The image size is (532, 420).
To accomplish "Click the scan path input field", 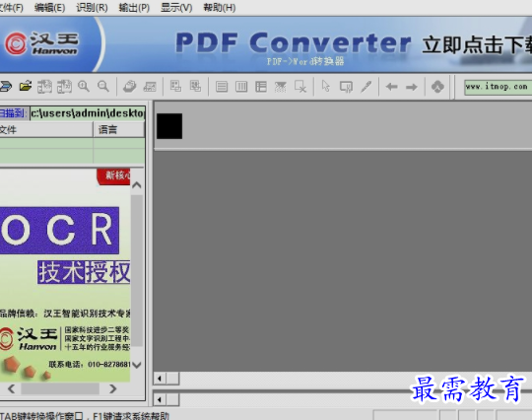I will 88,113.
